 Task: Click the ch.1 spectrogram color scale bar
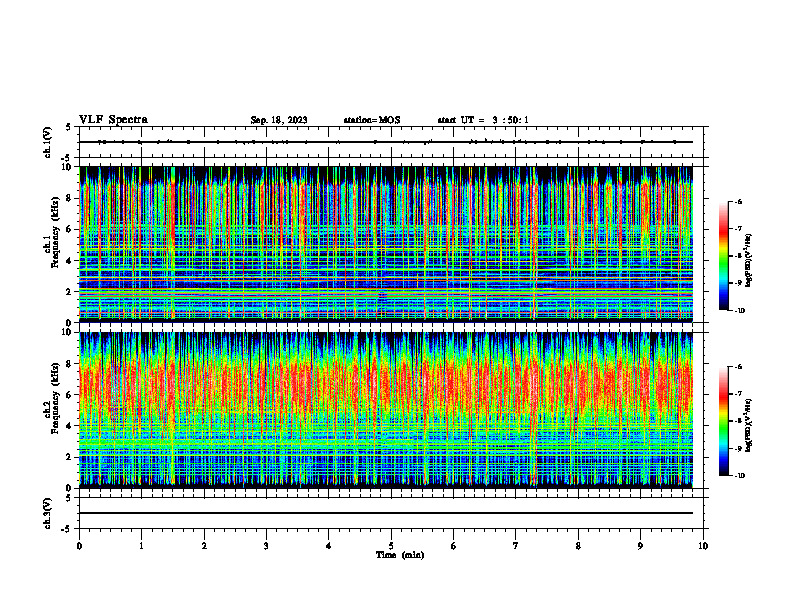(723, 256)
